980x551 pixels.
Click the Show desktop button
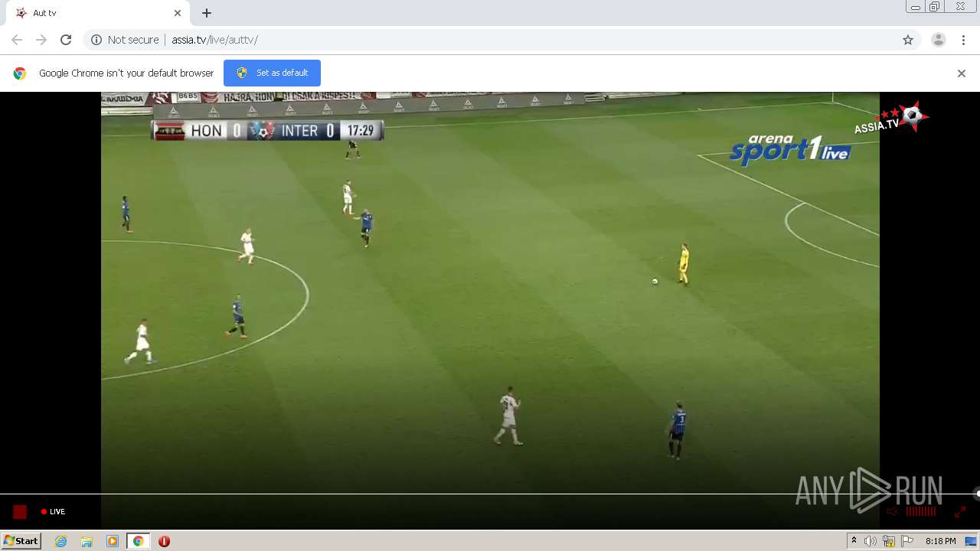click(972, 541)
